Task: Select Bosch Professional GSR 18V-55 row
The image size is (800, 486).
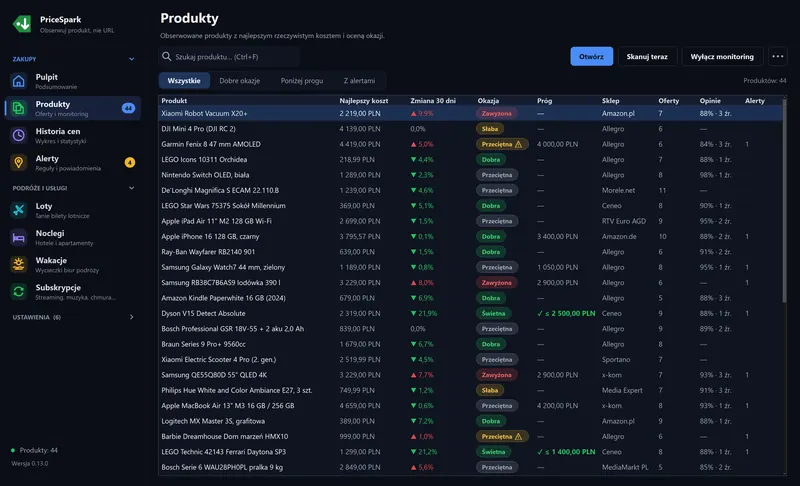Action: 470,328
